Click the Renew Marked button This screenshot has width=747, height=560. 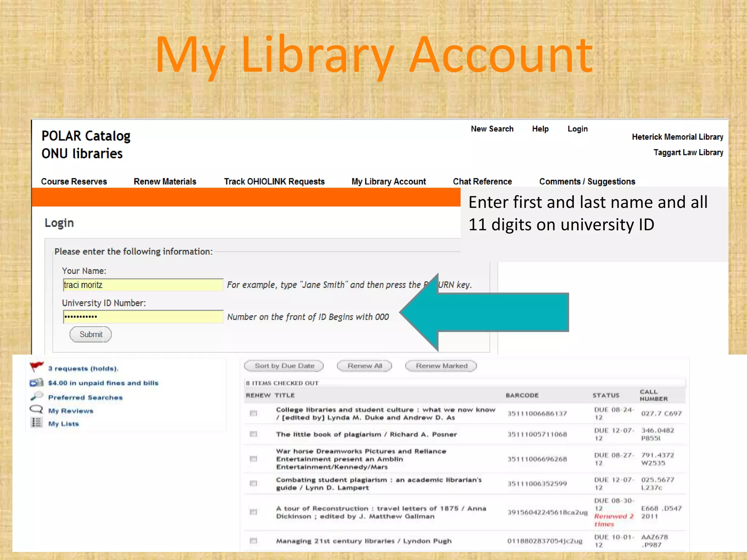pyautogui.click(x=441, y=366)
